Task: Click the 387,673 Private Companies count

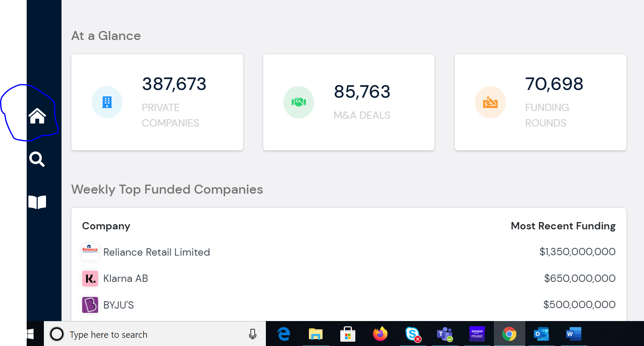Action: pos(174,84)
